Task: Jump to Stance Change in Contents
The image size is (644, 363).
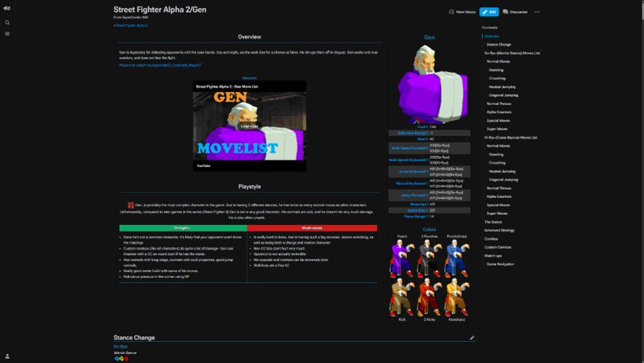Action: point(498,44)
